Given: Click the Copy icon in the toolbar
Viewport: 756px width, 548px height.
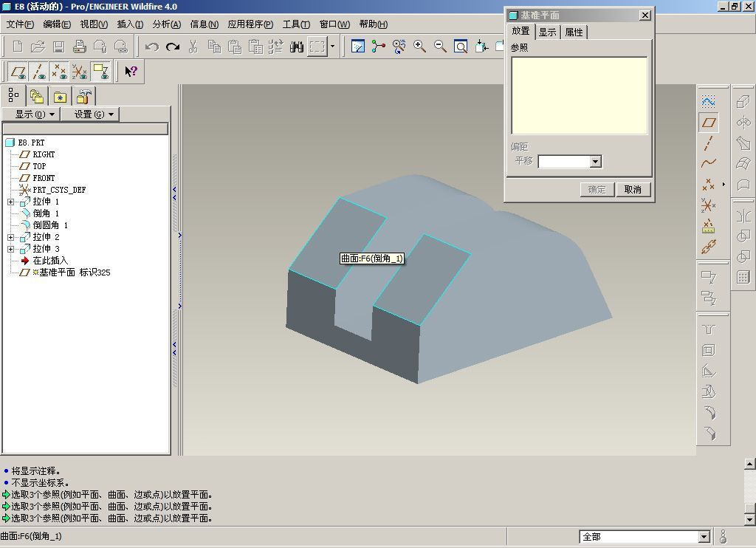Looking at the screenshot, I should point(214,47).
